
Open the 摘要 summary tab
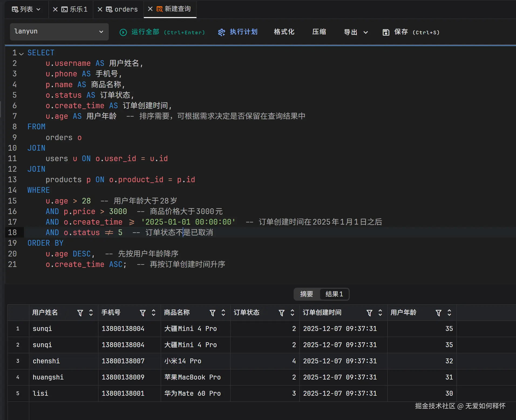(307, 294)
